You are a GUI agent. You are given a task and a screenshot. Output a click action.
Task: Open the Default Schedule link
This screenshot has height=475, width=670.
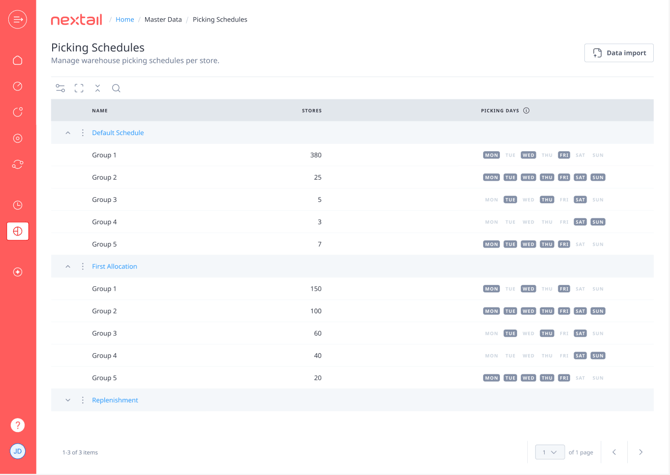coord(118,133)
